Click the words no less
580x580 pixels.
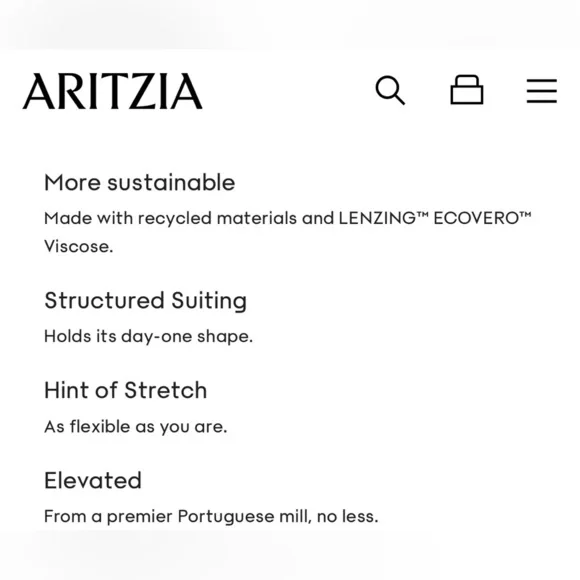[x=348, y=516]
